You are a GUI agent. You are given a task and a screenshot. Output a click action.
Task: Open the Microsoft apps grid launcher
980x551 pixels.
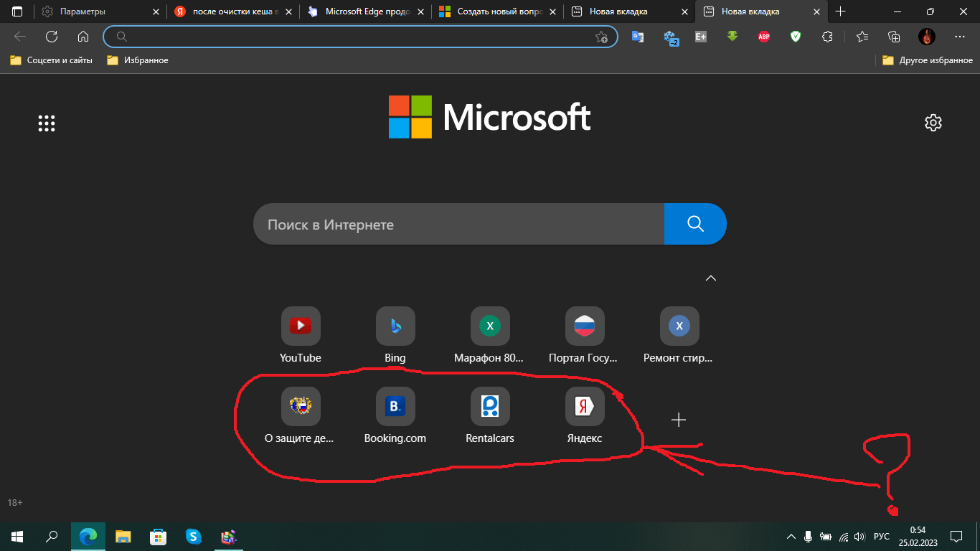(x=47, y=123)
